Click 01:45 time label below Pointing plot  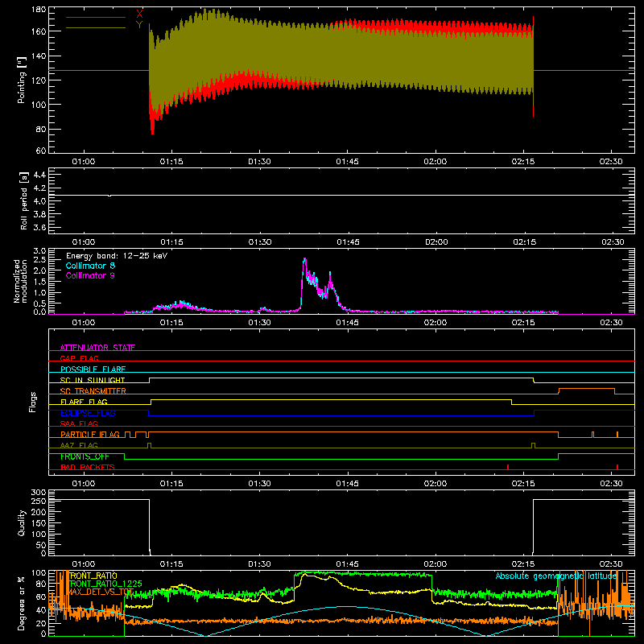[347, 162]
